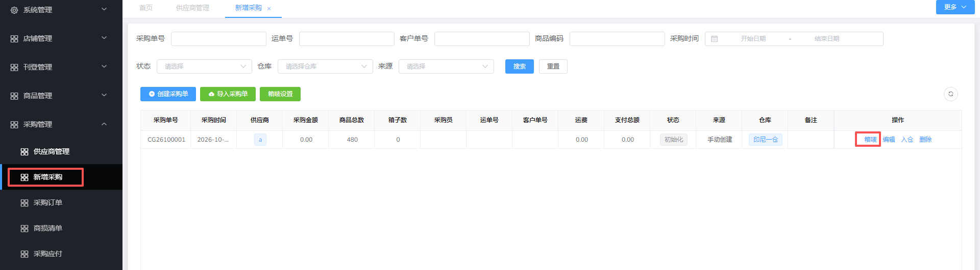This screenshot has width=980, height=270.
Task: Close the 新增采购 tab
Action: point(269,9)
